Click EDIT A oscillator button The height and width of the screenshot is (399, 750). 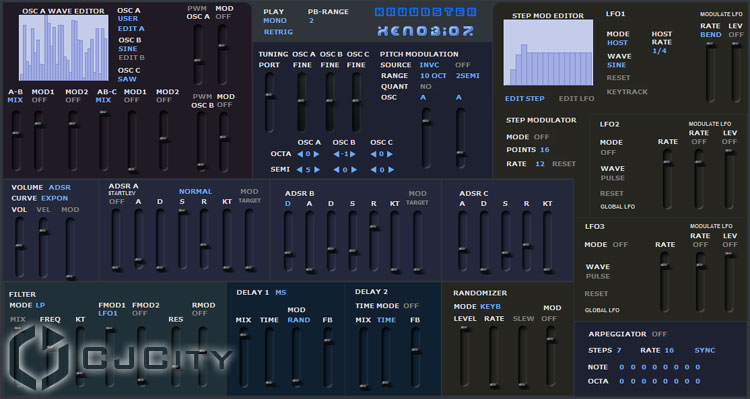click(x=131, y=29)
